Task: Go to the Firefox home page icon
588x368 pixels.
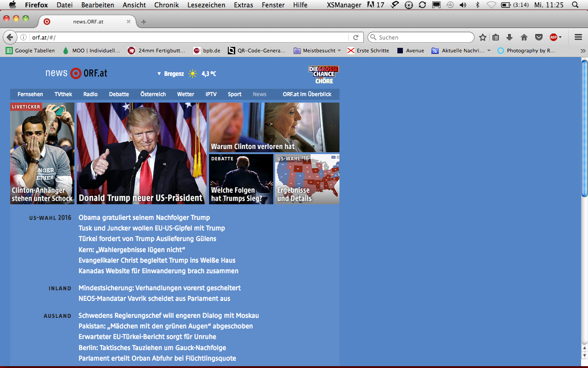Action: click(524, 37)
